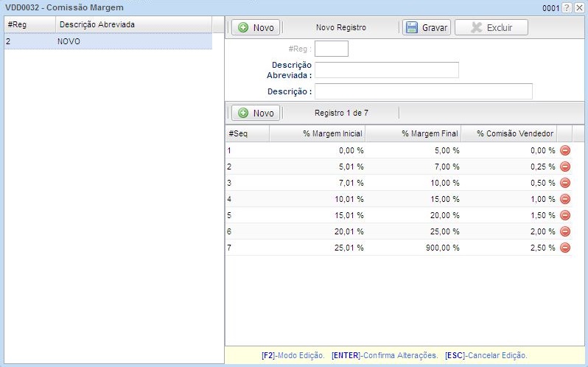588x367 pixels.
Task: Remove sequence 6 commission row
Action: click(x=565, y=231)
